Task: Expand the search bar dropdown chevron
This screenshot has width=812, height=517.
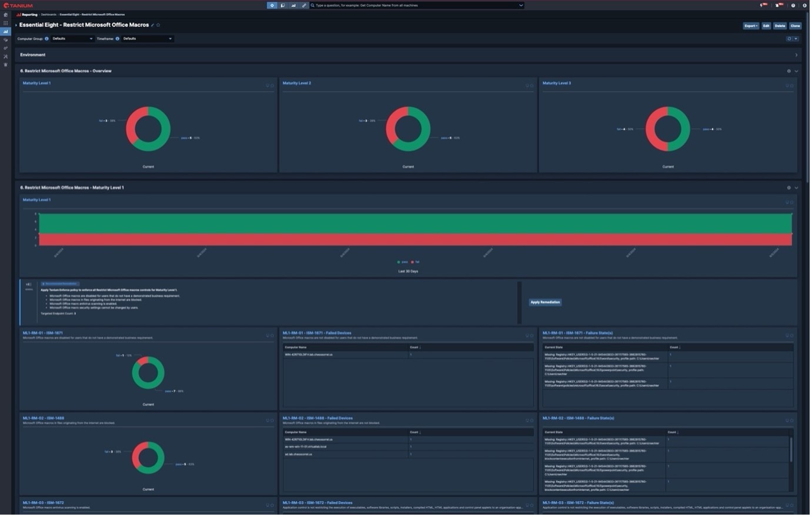Action: point(521,5)
